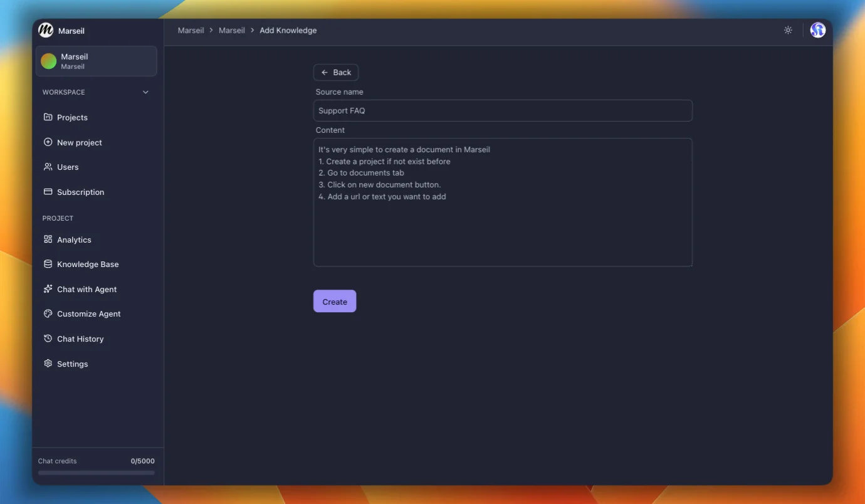This screenshot has width=865, height=504.
Task: Click the Chat with Agent sparkle icon
Action: click(48, 289)
